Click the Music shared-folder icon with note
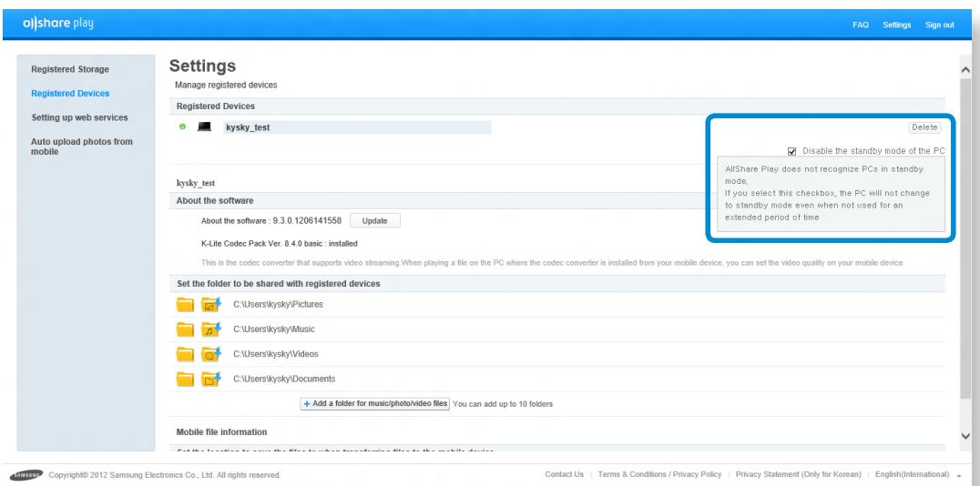 [212, 329]
